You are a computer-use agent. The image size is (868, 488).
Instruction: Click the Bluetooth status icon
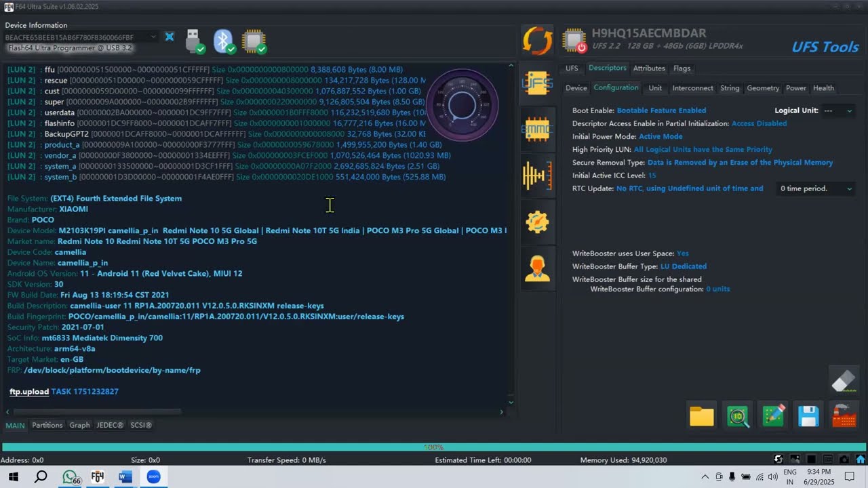click(x=224, y=41)
